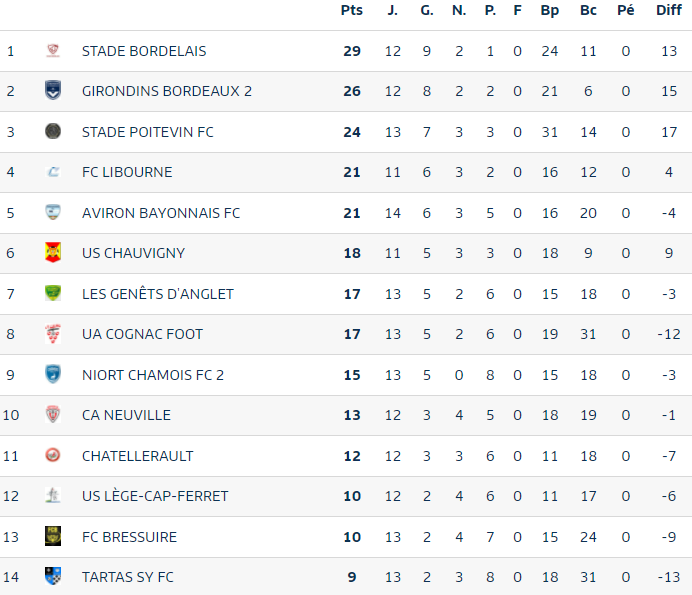This screenshot has height=595, width=692.
Task: Click the Les Genêts d'Anglet green crest
Action: click(x=53, y=293)
